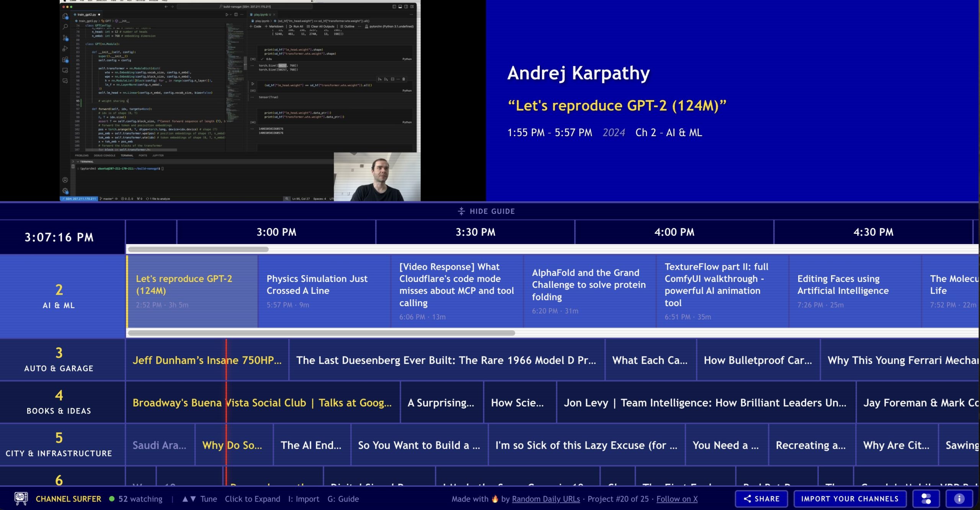Click channel 3 AUTO & GARAGE label
The height and width of the screenshot is (510, 980).
[58, 360]
